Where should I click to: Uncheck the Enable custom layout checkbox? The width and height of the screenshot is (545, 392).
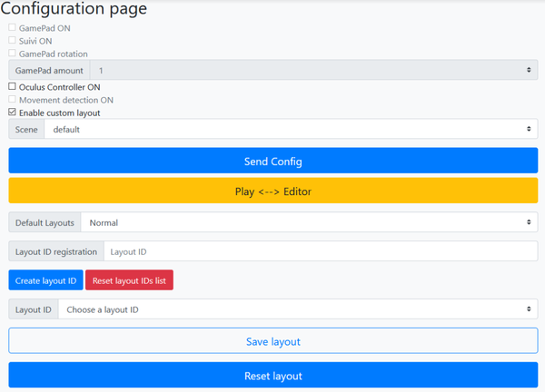[13, 113]
